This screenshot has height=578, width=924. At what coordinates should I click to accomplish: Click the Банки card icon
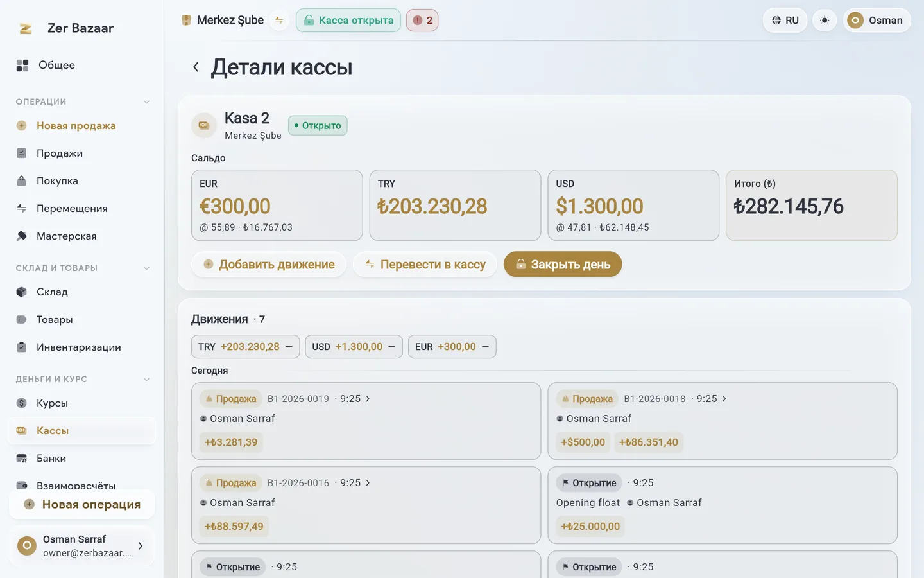pyautogui.click(x=22, y=459)
